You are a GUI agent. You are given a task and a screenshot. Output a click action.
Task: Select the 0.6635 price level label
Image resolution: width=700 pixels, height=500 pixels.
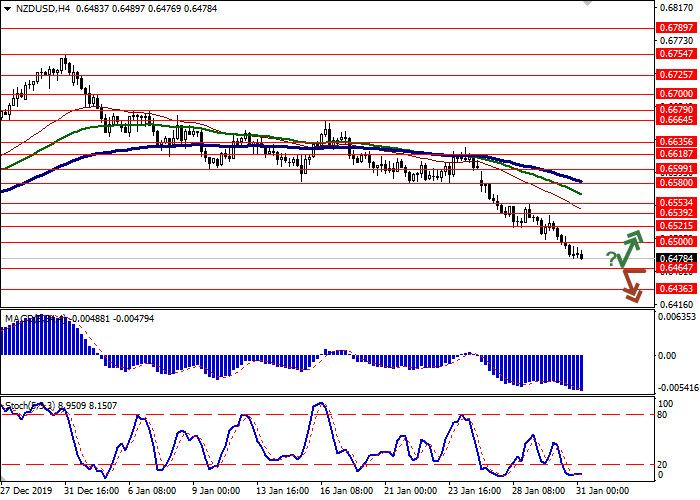coord(676,142)
